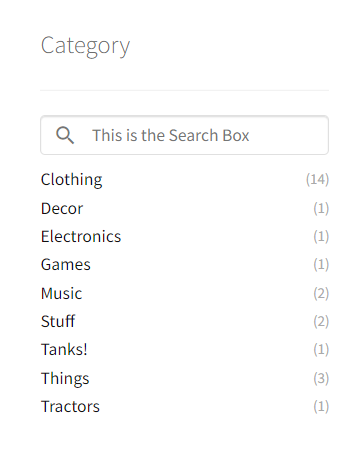Click the (2) count beside Stuff
This screenshot has height=452, width=361.
tap(321, 321)
